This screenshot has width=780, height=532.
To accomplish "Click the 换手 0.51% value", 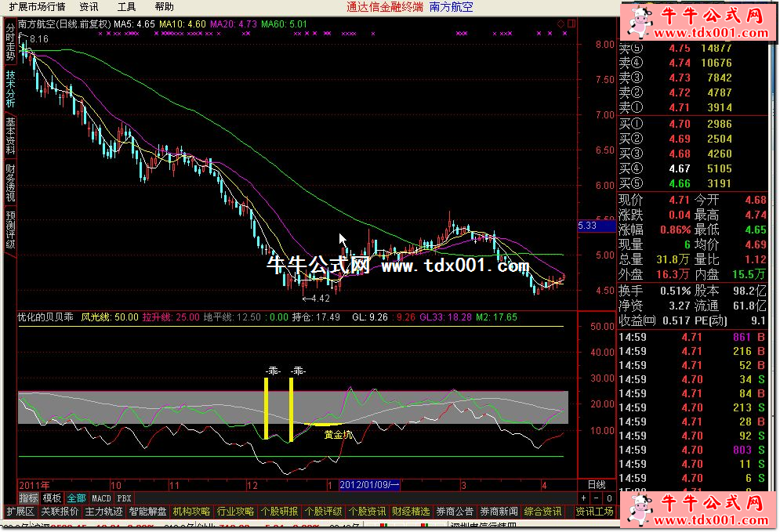I will (676, 291).
